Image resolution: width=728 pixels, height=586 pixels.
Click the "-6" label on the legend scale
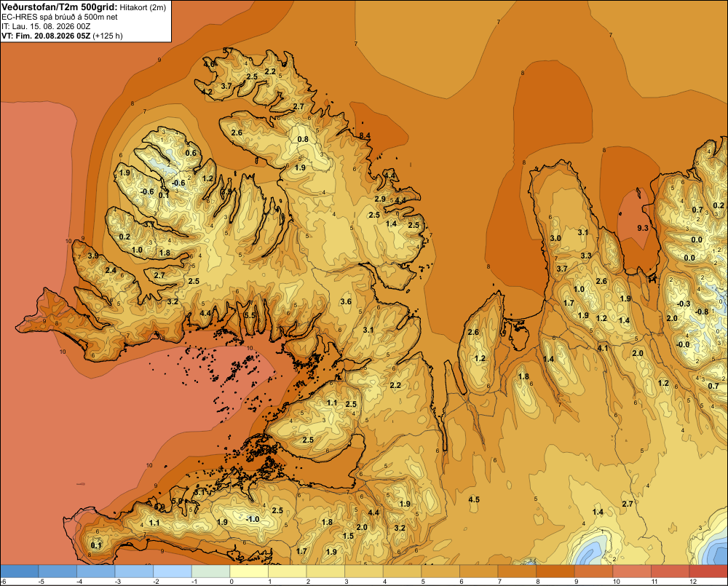[x=3, y=582]
